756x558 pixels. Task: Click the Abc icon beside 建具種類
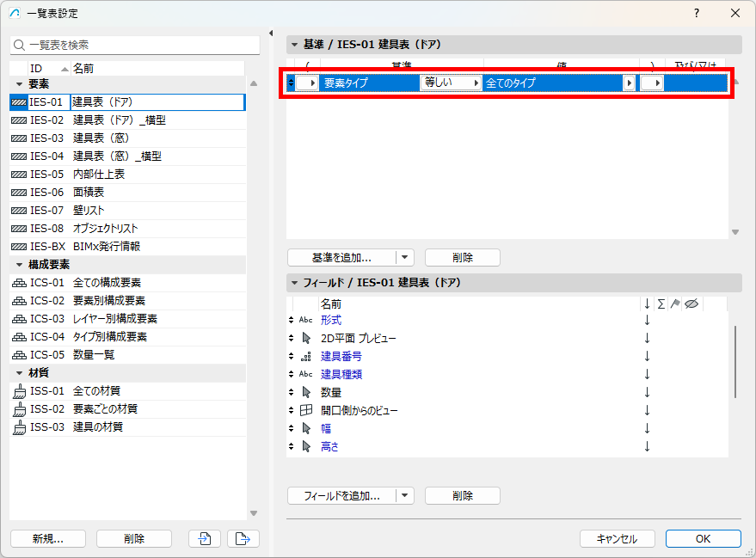pos(305,374)
